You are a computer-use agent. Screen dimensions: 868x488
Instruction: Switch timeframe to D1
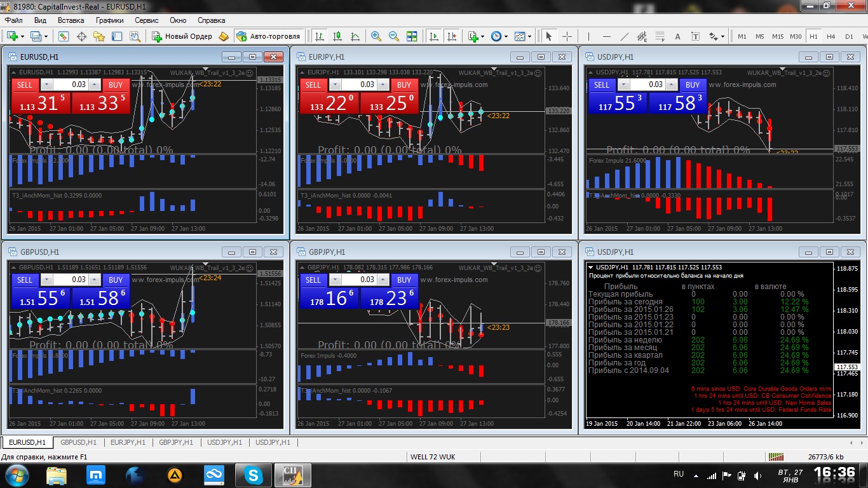[x=849, y=36]
